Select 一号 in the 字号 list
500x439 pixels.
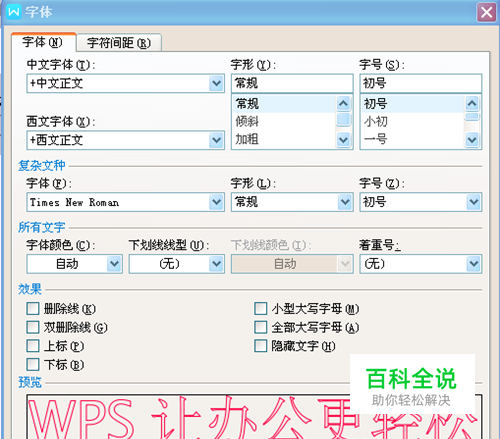point(413,139)
